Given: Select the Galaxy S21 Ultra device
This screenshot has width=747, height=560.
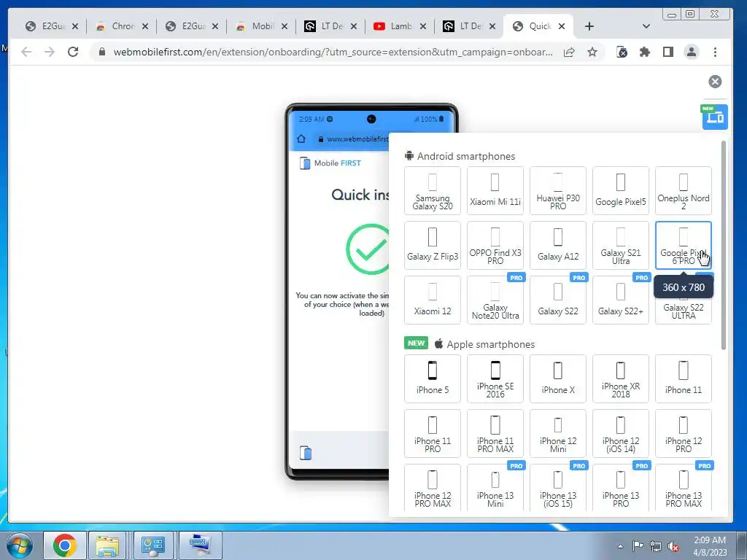Looking at the screenshot, I should point(620,245).
